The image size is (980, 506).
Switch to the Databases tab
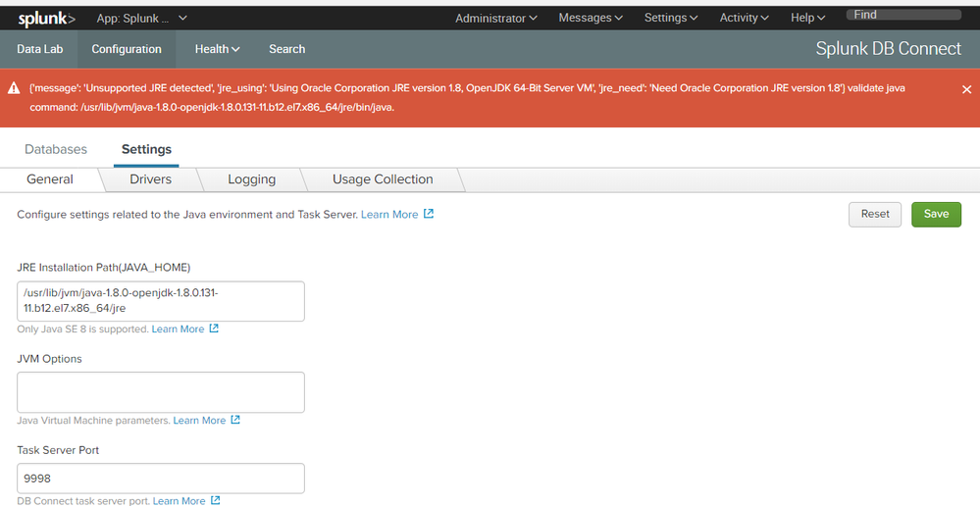(x=56, y=149)
